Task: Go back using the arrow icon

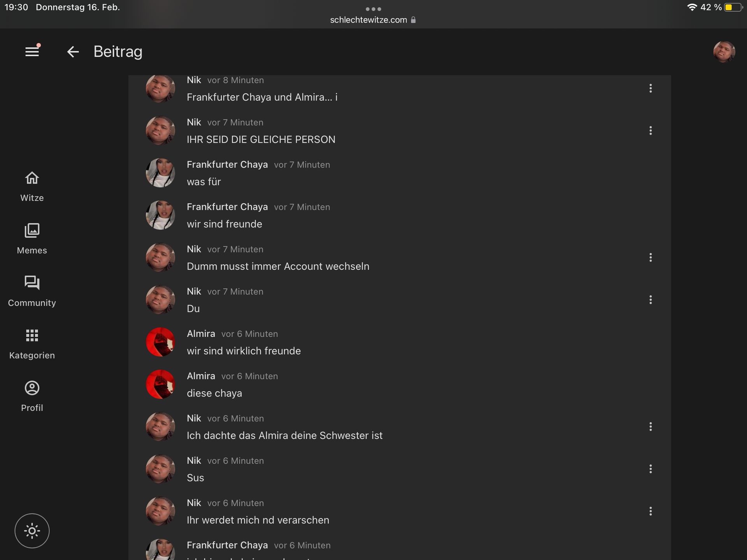Action: pos(73,52)
